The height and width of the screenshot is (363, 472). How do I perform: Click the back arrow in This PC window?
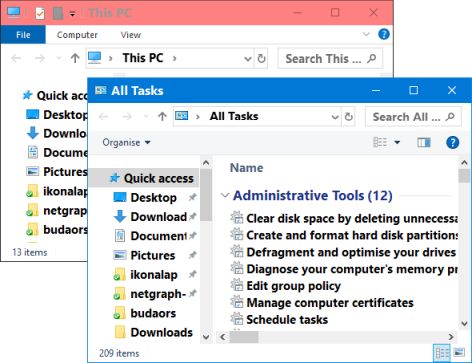(16, 58)
